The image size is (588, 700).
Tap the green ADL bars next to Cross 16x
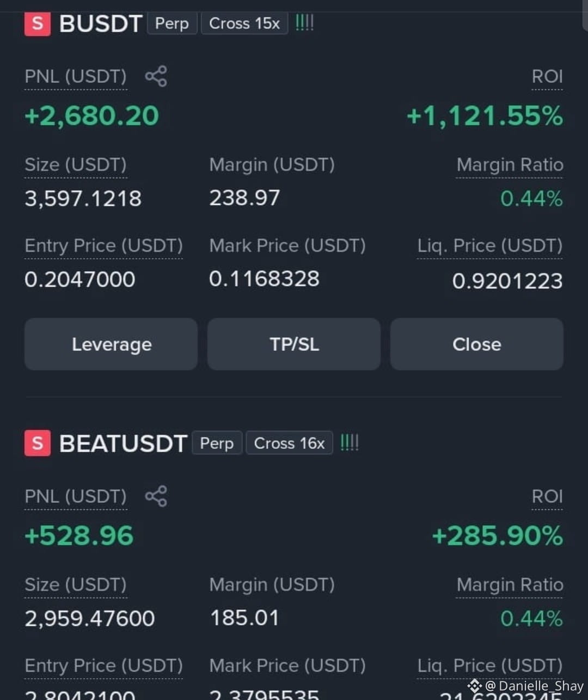pyautogui.click(x=350, y=443)
